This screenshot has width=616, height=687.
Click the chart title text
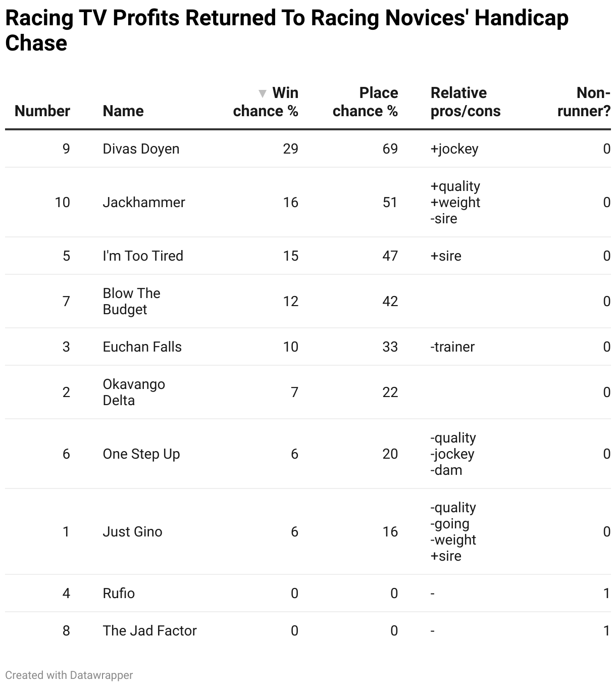(287, 30)
